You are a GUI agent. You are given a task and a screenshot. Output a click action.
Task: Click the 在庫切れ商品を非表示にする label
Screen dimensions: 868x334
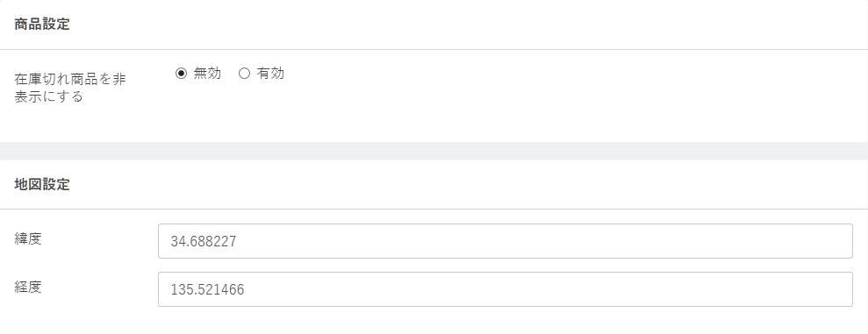point(70,88)
